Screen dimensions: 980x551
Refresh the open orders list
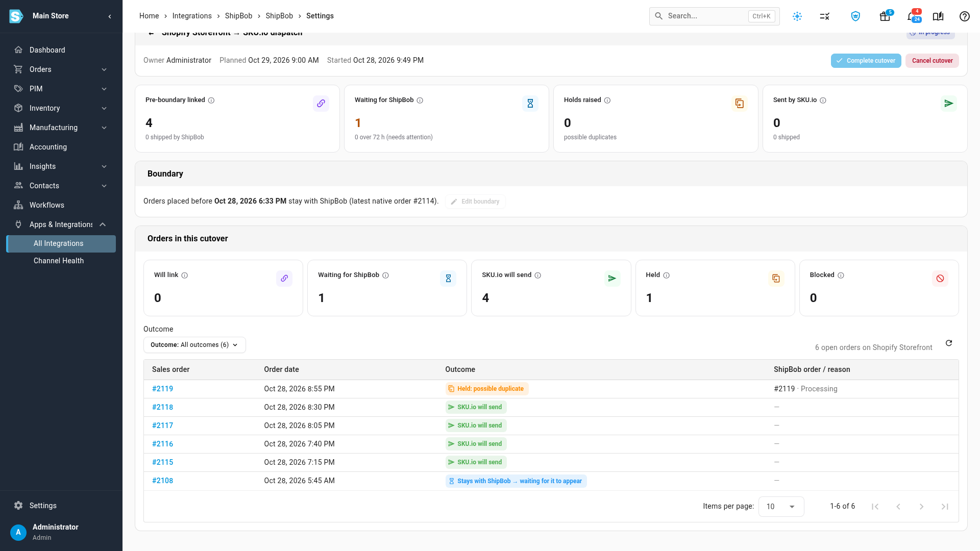(x=949, y=343)
